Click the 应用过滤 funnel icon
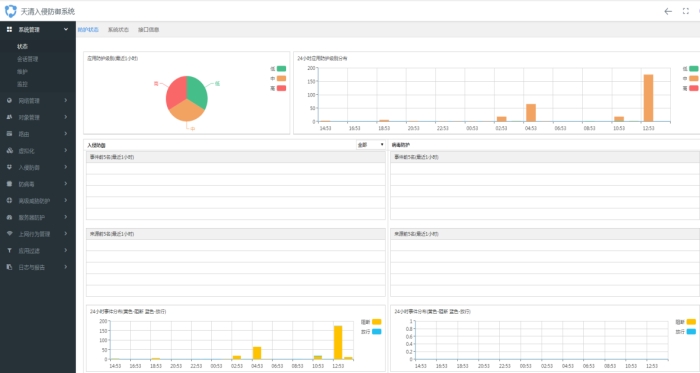This screenshot has height=373, width=700. [9, 250]
